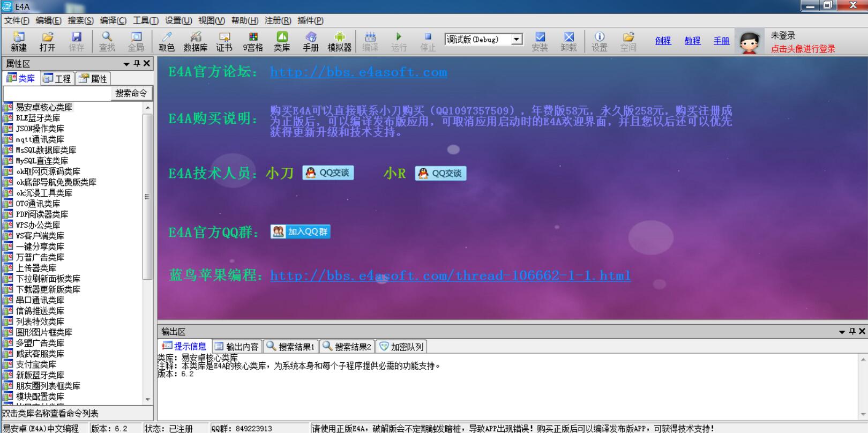Click the 查找 (Find) magnifier icon
Viewport: 868px width, 433px height.
pyautogui.click(x=107, y=41)
